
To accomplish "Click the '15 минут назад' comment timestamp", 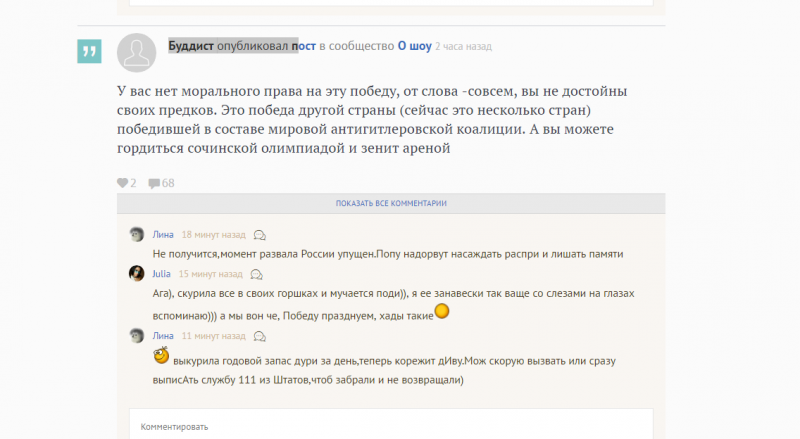I will pyautogui.click(x=210, y=274).
